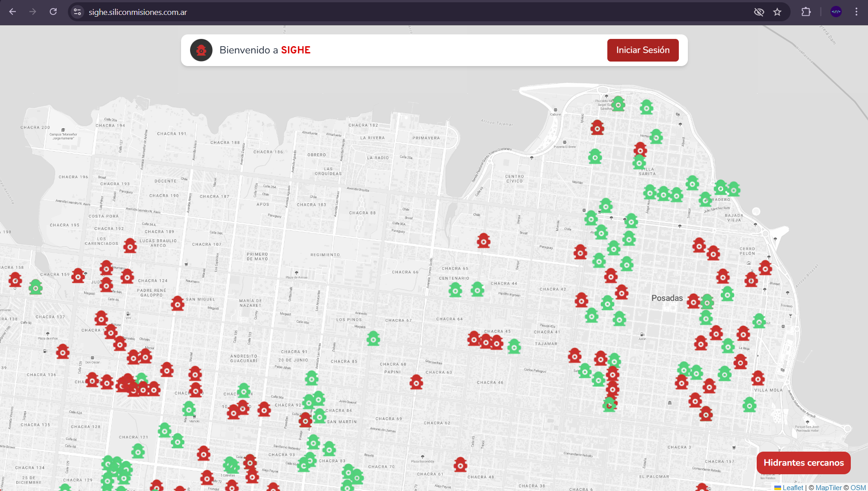The height and width of the screenshot is (491, 868).
Task: Click the EL PALOMAR map label
Action: 654,477
